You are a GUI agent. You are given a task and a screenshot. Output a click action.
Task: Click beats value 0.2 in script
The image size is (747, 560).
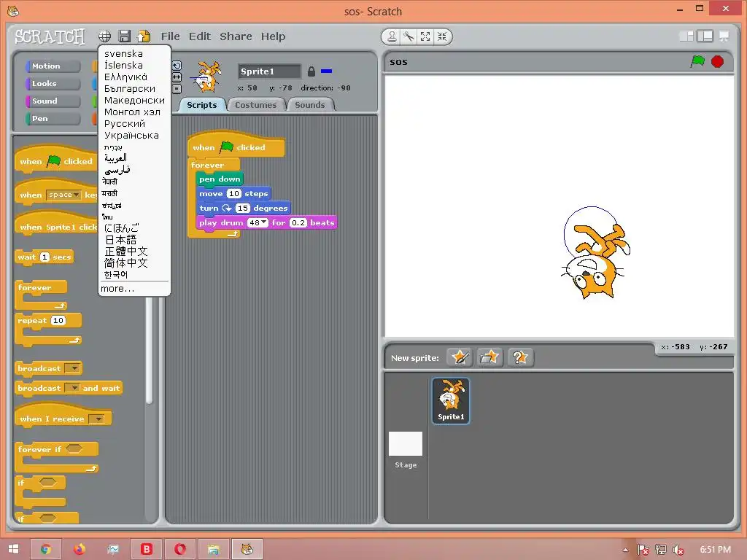tap(298, 222)
